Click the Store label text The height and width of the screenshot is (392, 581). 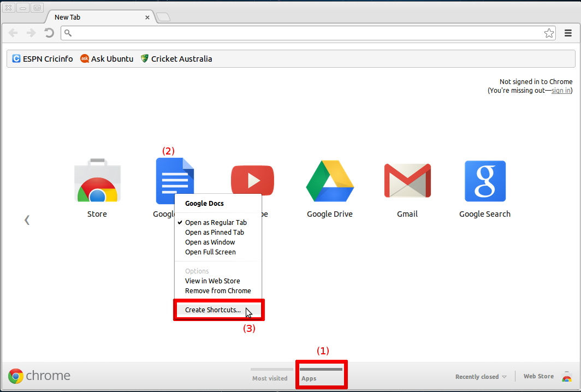tap(97, 214)
